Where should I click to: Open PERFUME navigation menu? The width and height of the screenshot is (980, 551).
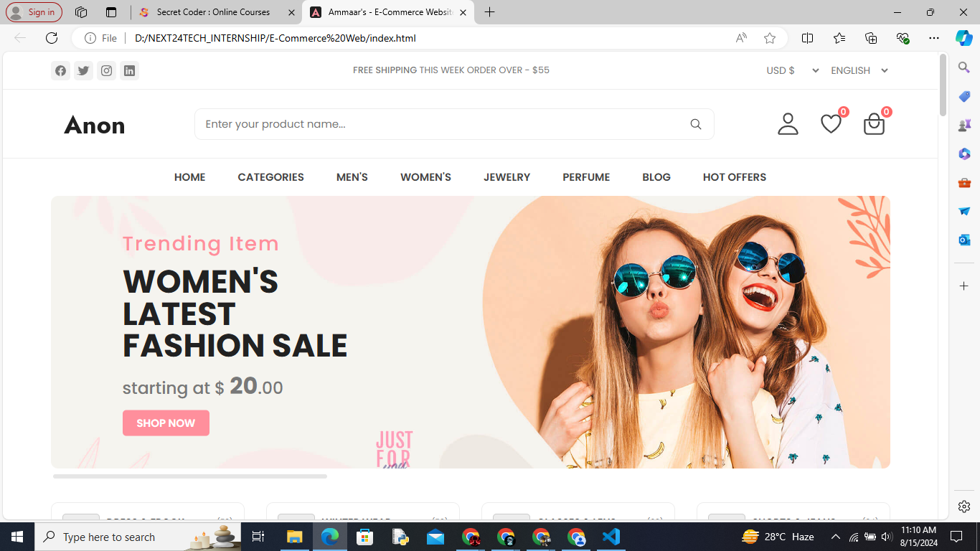[x=586, y=177]
